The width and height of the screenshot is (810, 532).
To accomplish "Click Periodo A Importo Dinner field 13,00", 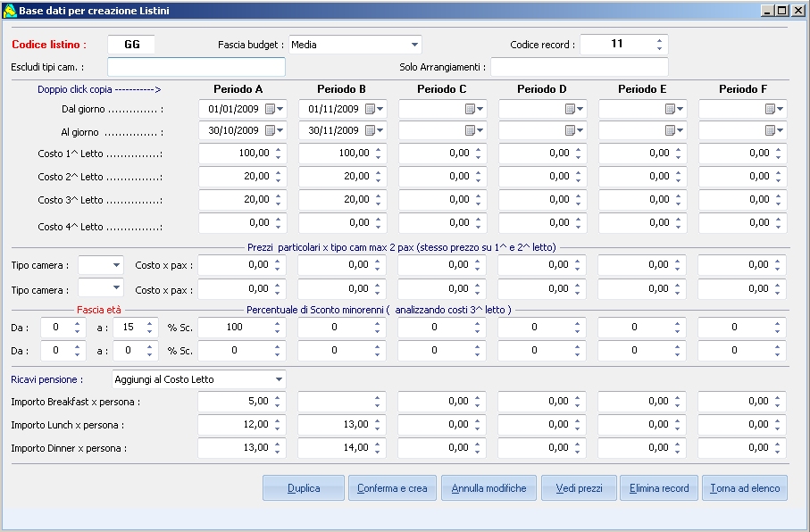I will click(x=242, y=448).
